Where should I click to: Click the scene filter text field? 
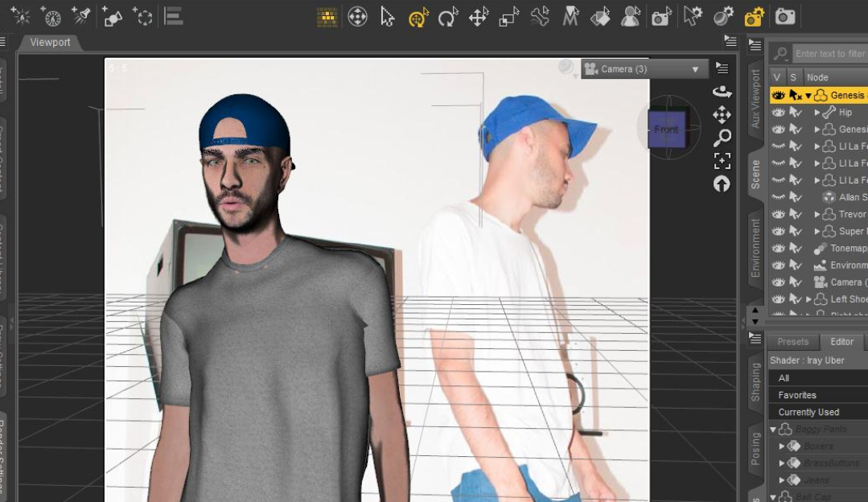(829, 54)
